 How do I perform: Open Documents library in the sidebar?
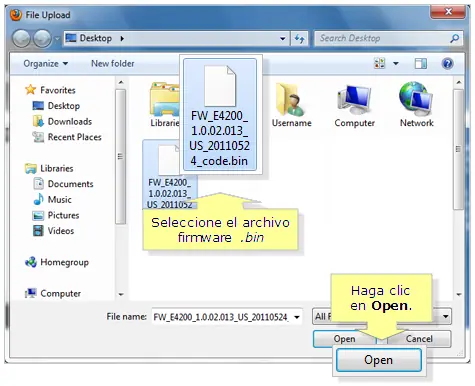point(70,184)
